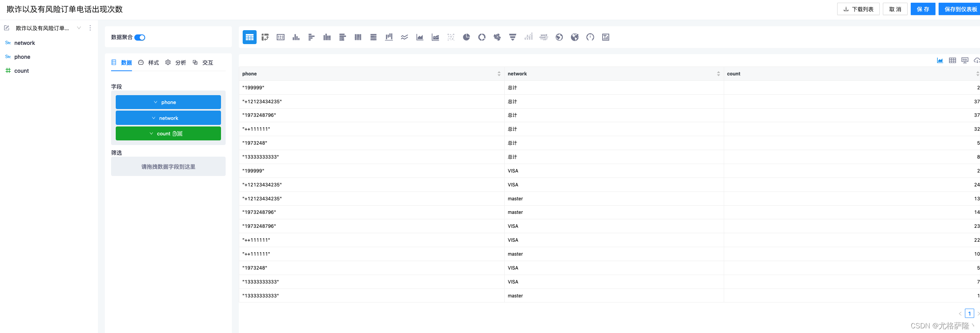
Task: Click the page title 欺诈以及有风险订单电话出现次数
Action: [65, 9]
